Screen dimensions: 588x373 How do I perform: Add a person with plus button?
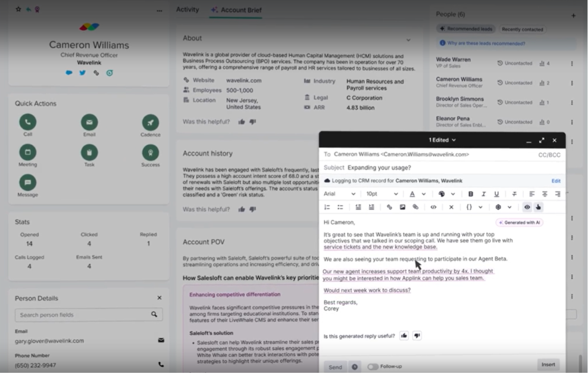(x=573, y=15)
